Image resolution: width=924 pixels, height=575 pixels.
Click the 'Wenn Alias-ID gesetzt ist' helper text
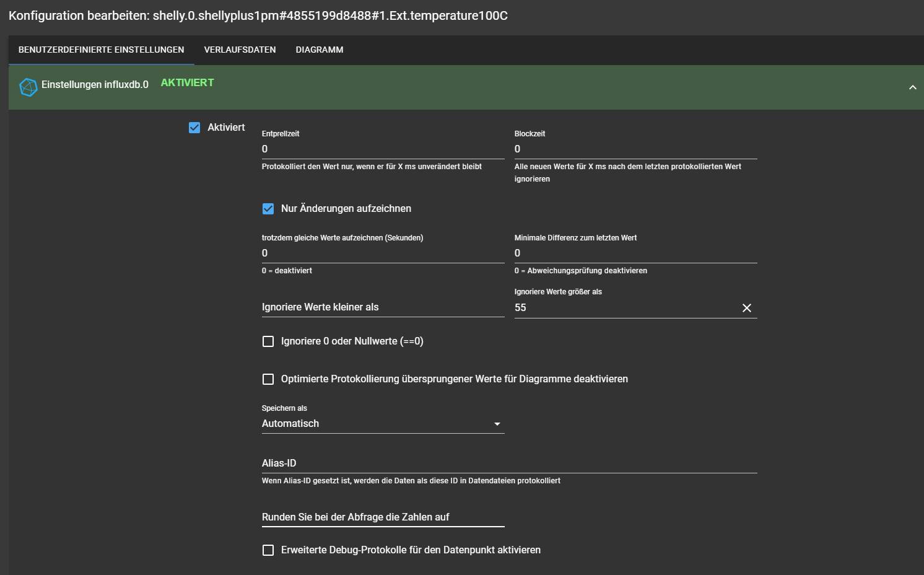pyautogui.click(x=411, y=481)
